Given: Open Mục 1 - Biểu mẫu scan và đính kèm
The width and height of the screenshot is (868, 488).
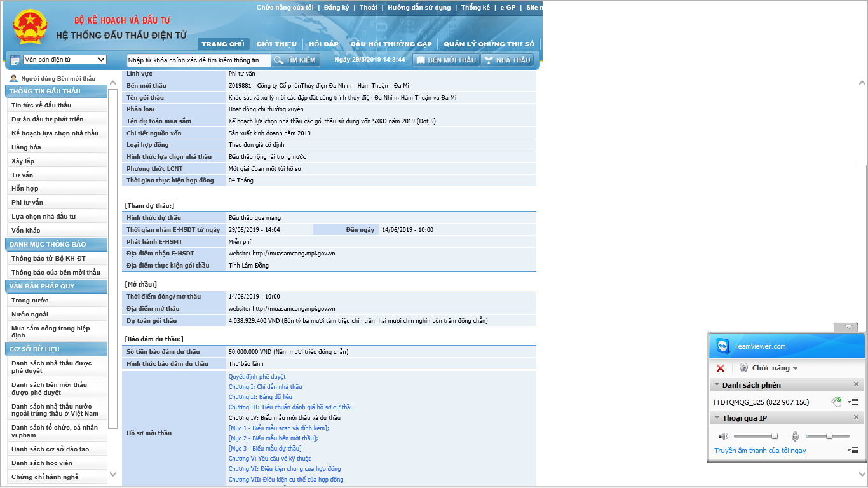Looking at the screenshot, I should [279, 428].
